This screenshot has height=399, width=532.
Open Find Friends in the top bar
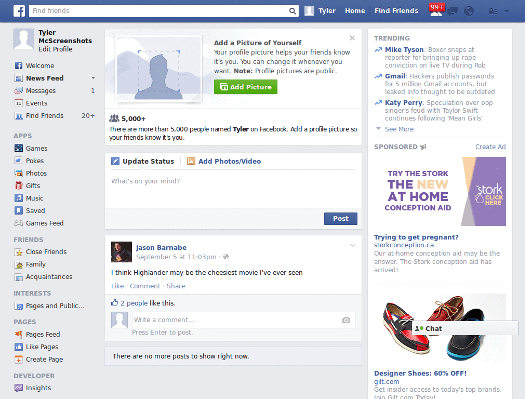point(396,11)
